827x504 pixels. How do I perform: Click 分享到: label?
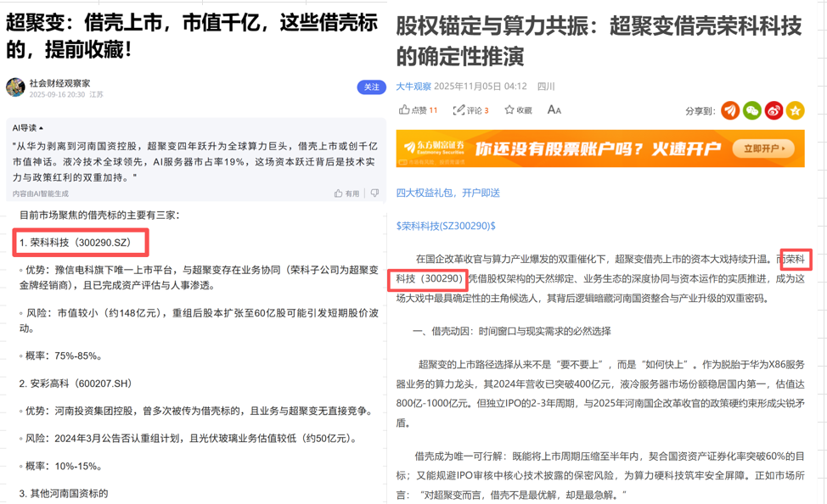click(700, 110)
